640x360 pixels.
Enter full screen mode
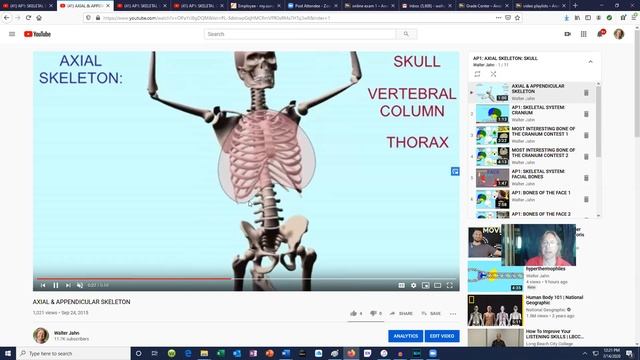(x=449, y=285)
